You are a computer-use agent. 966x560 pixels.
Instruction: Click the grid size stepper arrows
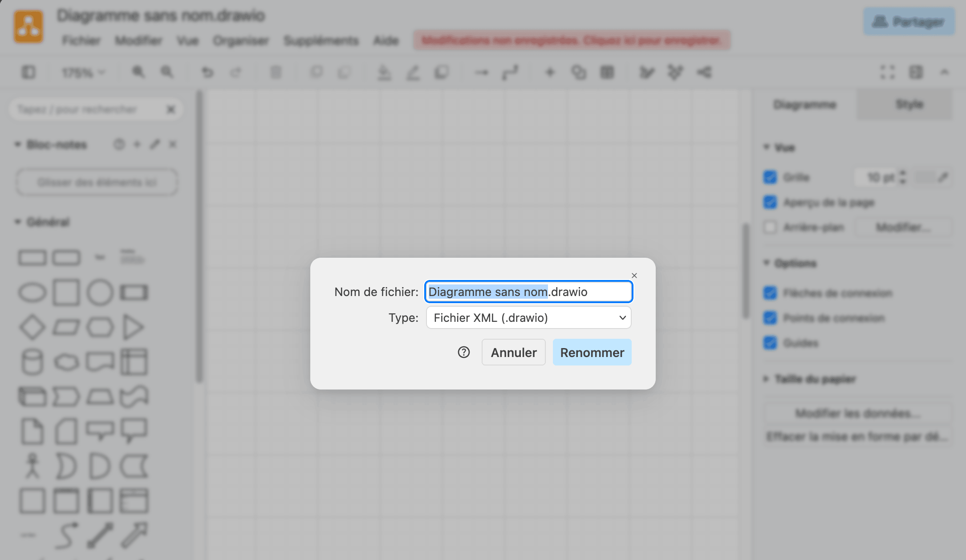(902, 177)
